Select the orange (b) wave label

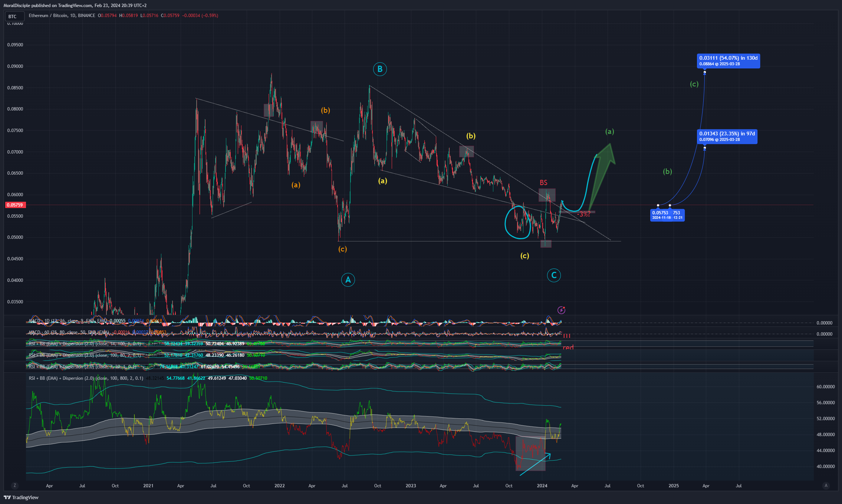coord(325,110)
